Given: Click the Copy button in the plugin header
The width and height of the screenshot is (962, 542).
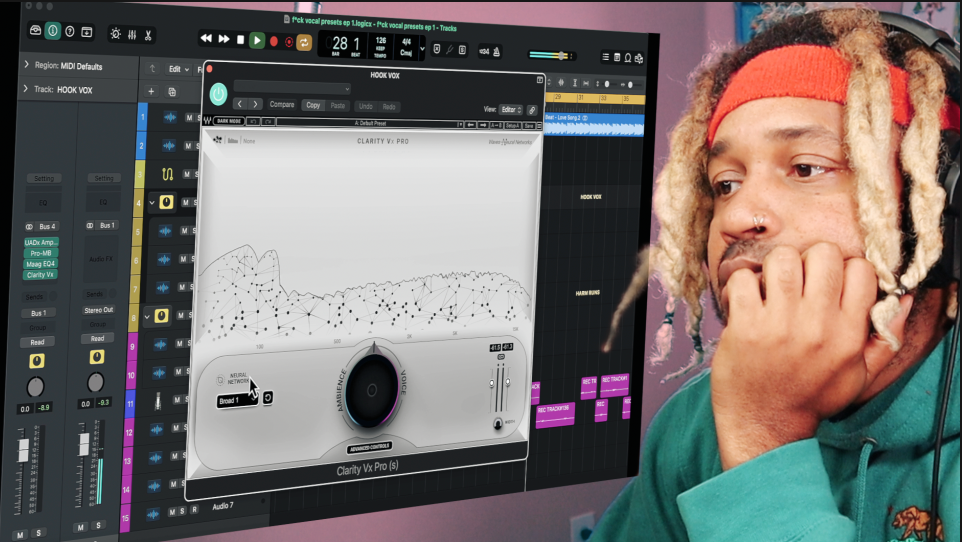Looking at the screenshot, I should (x=313, y=106).
